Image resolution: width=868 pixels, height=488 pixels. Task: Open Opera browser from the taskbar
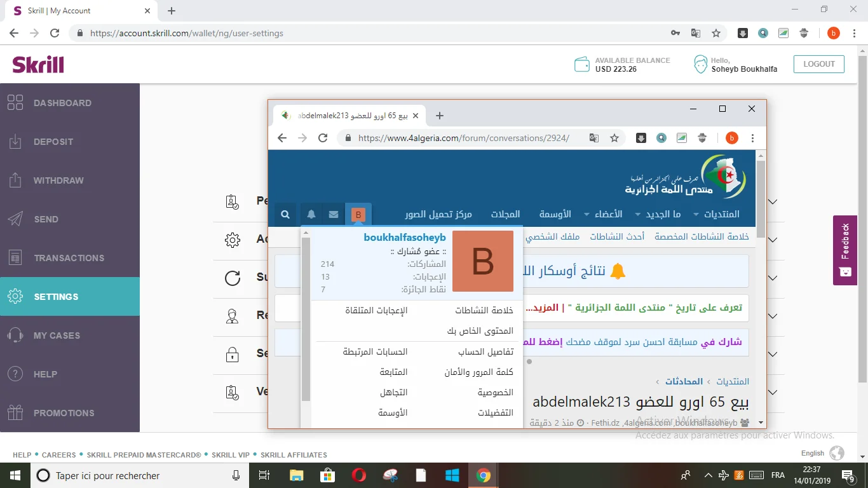tap(358, 475)
